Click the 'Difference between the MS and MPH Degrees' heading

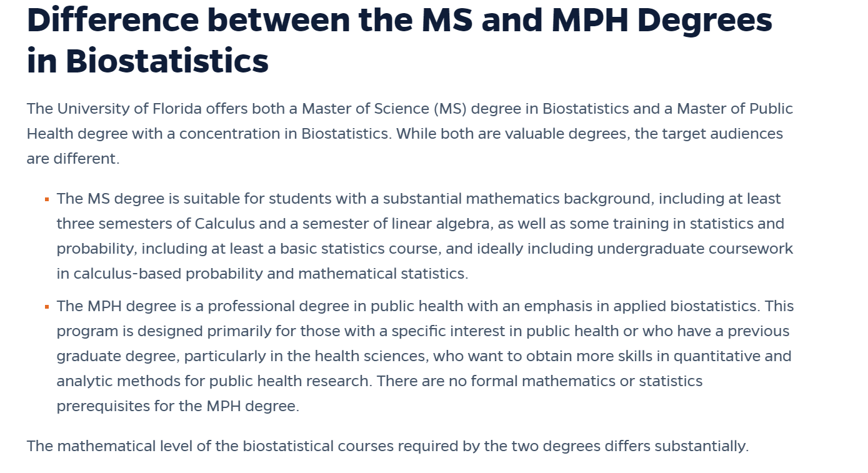pos(399,20)
